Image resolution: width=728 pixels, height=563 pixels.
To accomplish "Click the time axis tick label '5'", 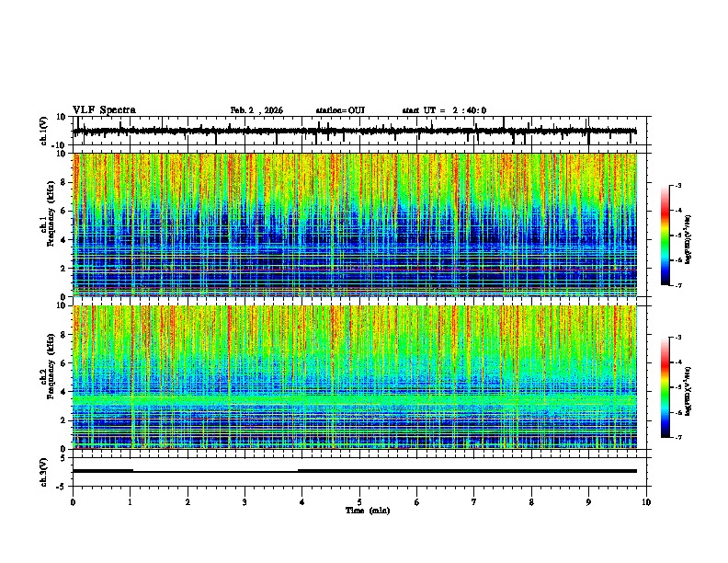I will click(359, 502).
